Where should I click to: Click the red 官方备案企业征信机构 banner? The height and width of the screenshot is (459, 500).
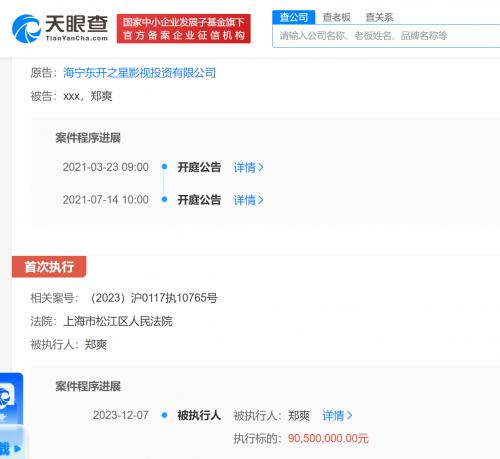coord(183,29)
